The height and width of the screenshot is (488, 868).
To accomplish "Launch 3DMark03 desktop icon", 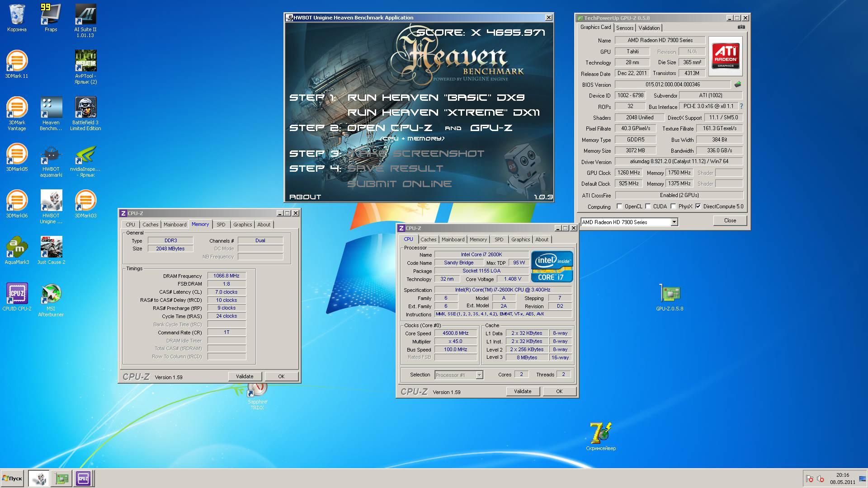I will tap(85, 204).
